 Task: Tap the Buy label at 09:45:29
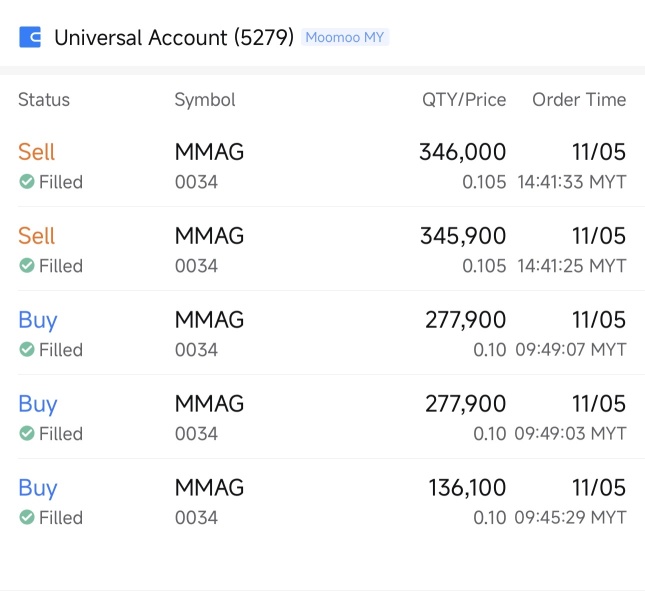[x=38, y=488]
